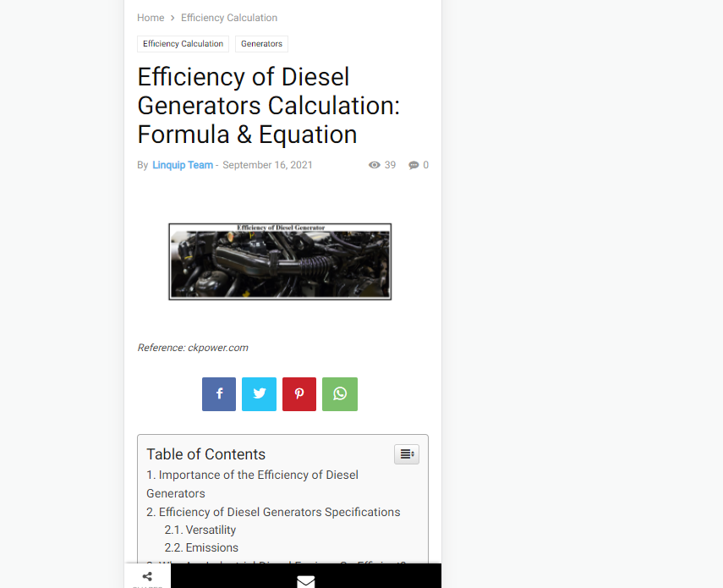Open Efficiency Calculation breadcrumb link

point(229,18)
